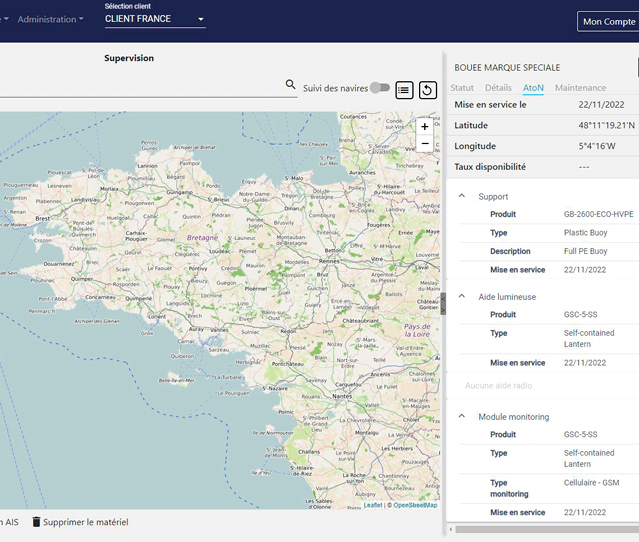Click the Plastic Buoy type value

pyautogui.click(x=585, y=232)
